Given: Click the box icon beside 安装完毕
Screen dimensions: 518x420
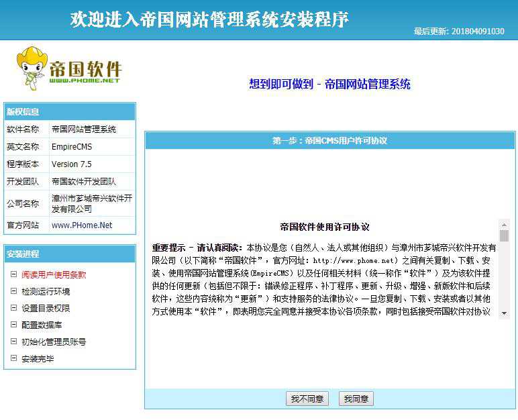Looking at the screenshot, I should (x=13, y=358).
